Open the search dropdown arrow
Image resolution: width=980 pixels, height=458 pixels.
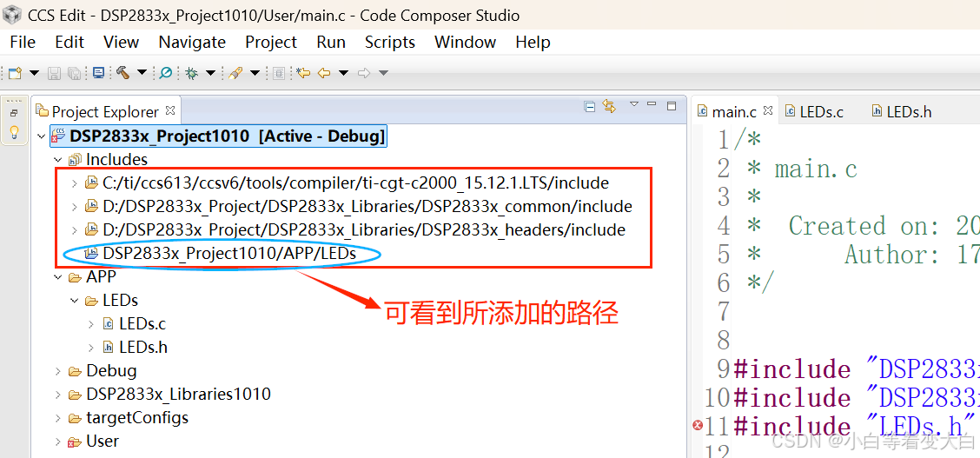[x=255, y=73]
